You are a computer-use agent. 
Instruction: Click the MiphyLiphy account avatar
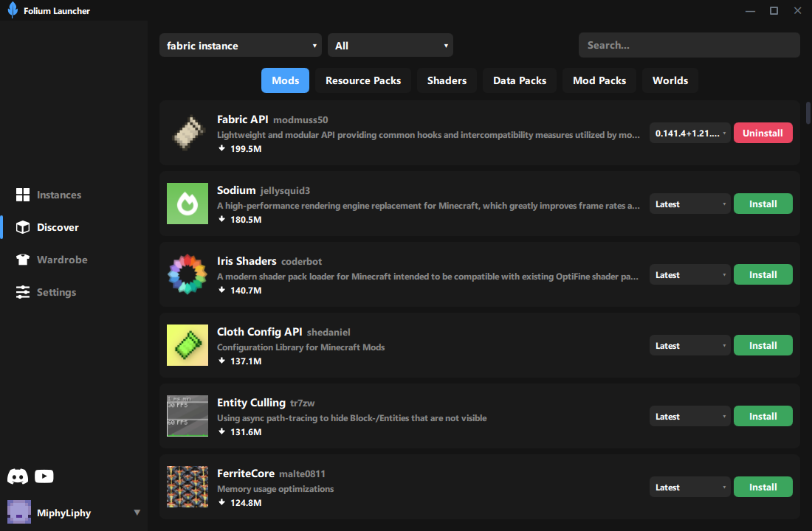click(x=19, y=512)
